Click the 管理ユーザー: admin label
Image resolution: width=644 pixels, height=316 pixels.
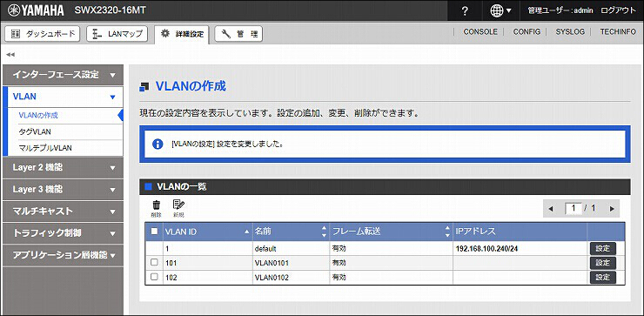tap(560, 11)
